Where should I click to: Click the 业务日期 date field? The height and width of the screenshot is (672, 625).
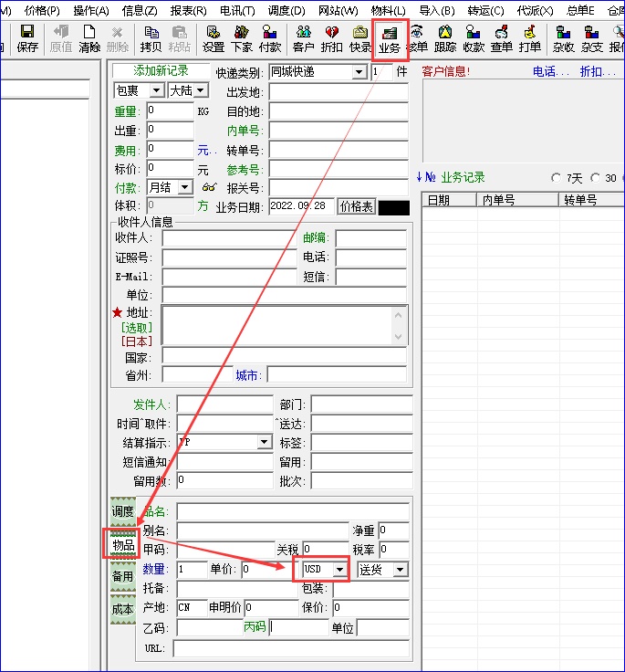pos(302,206)
